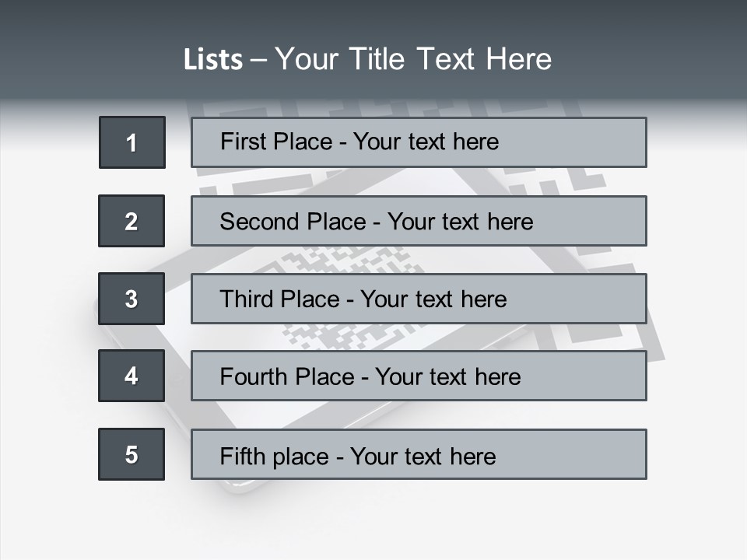This screenshot has width=747, height=560.
Task: Click the word Third in the list
Action: [245, 299]
